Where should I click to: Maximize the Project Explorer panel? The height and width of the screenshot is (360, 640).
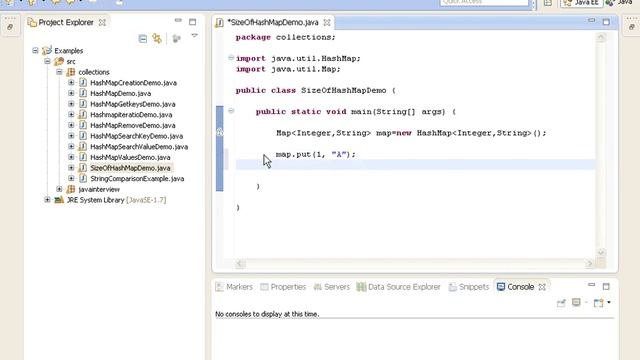pyautogui.click(x=193, y=22)
